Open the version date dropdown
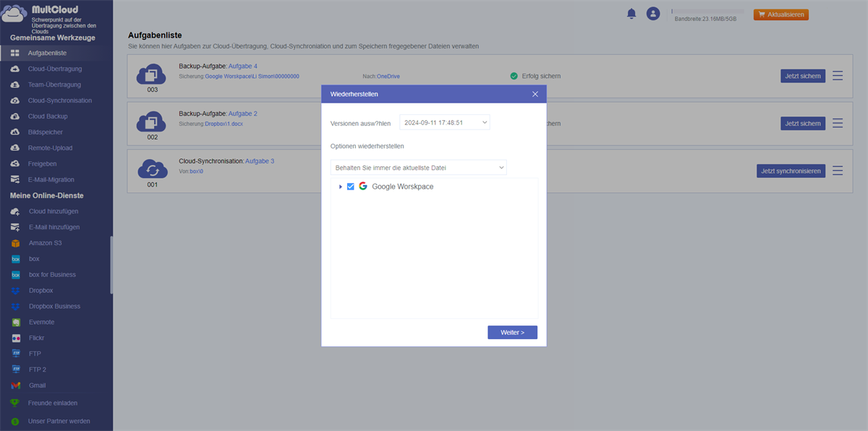The image size is (868, 431). pyautogui.click(x=444, y=123)
